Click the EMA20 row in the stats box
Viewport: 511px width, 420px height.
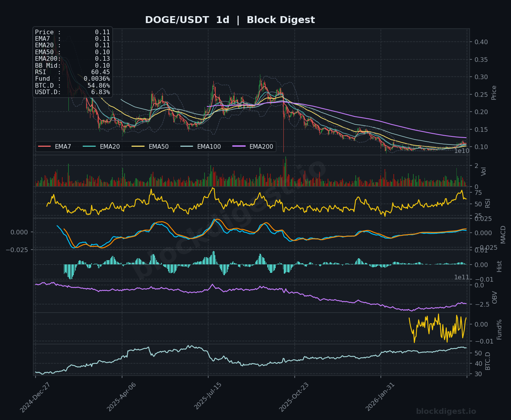click(x=72, y=45)
